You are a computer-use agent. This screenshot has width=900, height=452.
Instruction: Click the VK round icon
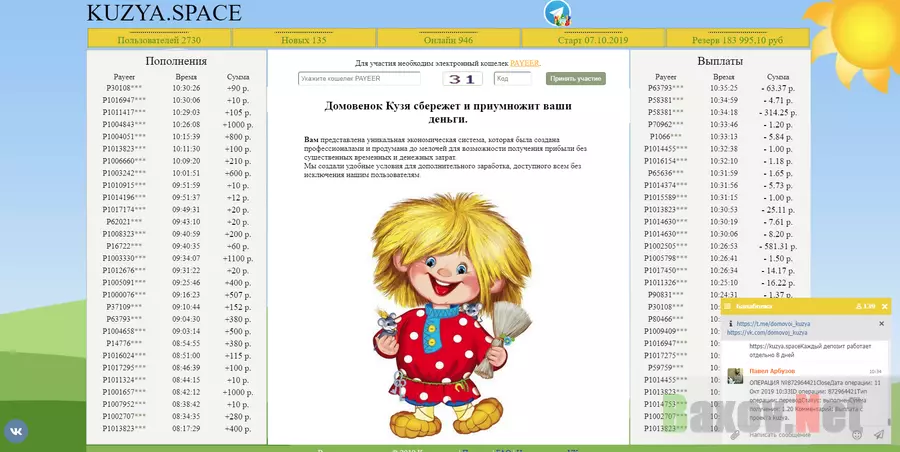(15, 431)
